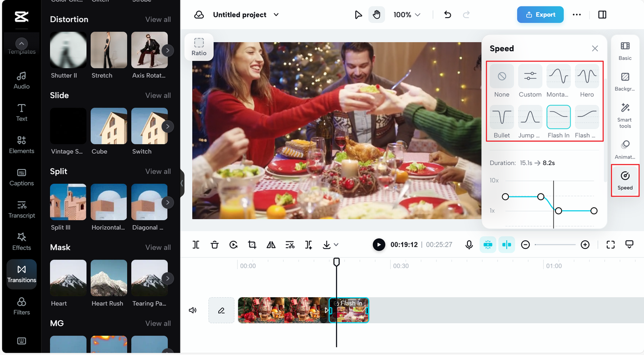View all Distortion transitions
644x355 pixels.
click(x=158, y=19)
